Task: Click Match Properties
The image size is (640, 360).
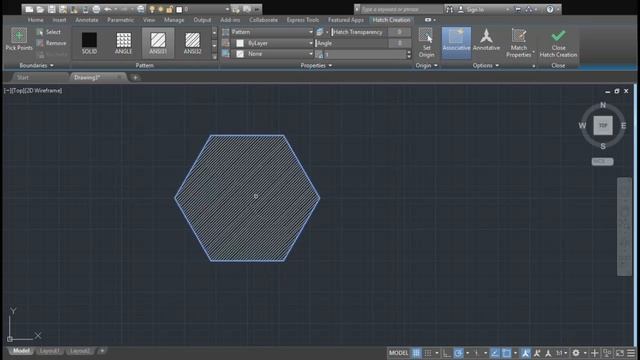Action: tap(519, 42)
